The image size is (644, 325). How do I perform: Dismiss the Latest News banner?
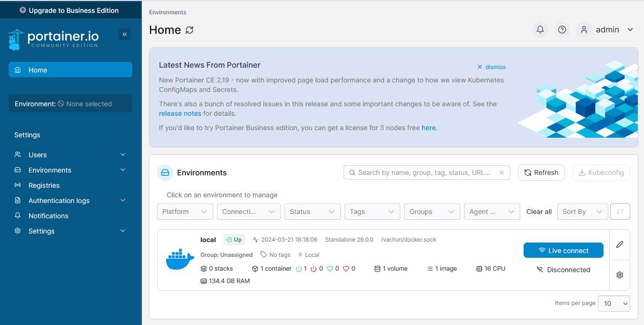tap(492, 67)
